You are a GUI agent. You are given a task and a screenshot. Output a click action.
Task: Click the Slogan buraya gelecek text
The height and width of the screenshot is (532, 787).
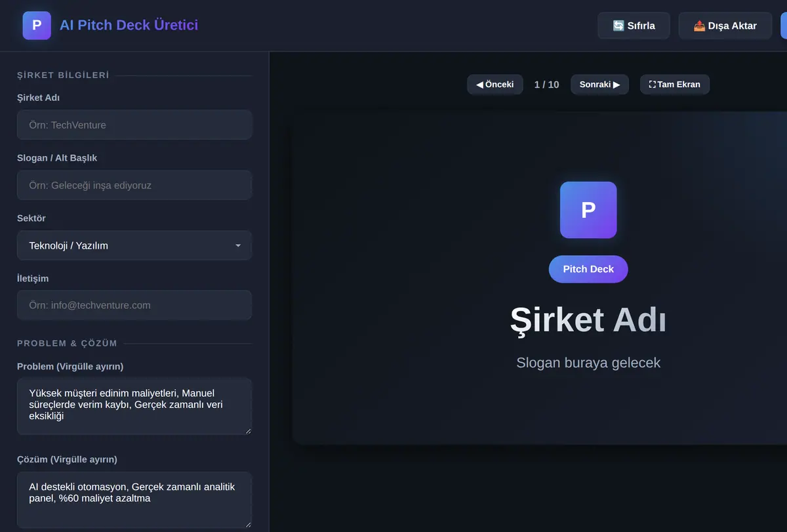point(588,363)
